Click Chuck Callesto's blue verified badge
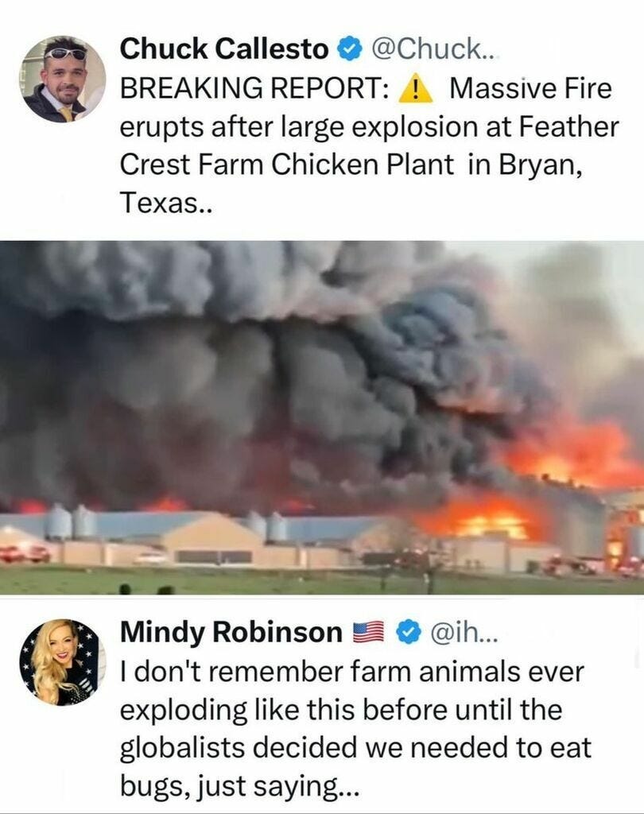Viewport: 644px width, 814px height. [350, 49]
